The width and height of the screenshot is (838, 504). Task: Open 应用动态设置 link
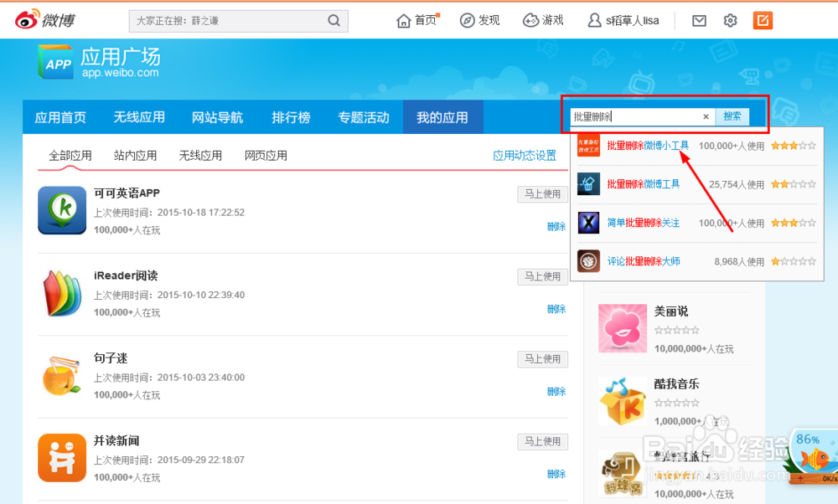pyautogui.click(x=525, y=156)
